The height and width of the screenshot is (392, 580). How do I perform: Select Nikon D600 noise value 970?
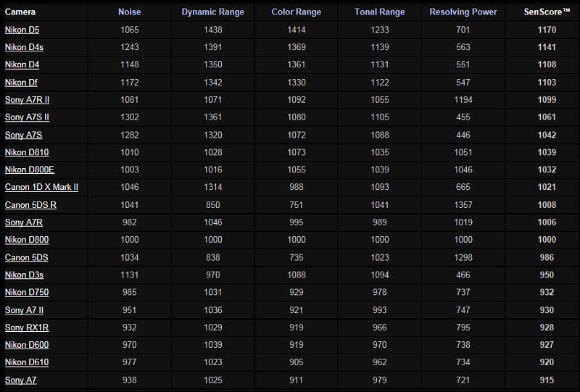point(130,344)
